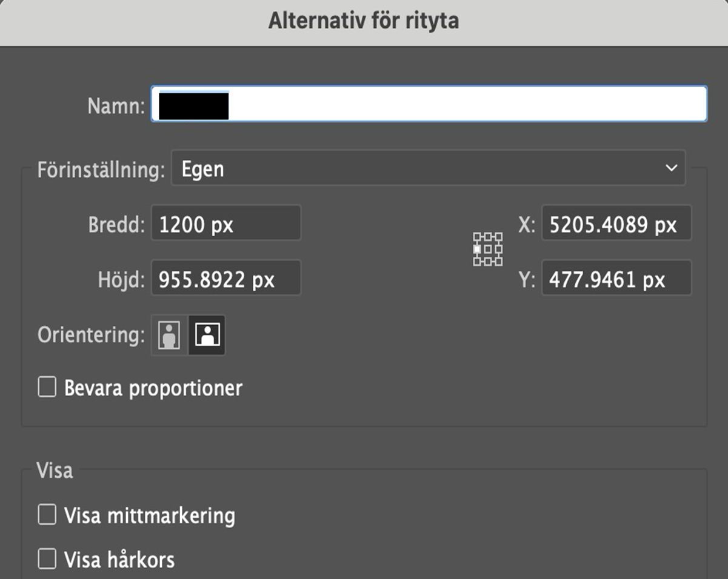728x579 pixels.
Task: Set reference point to top-right corner
Action: [499, 236]
